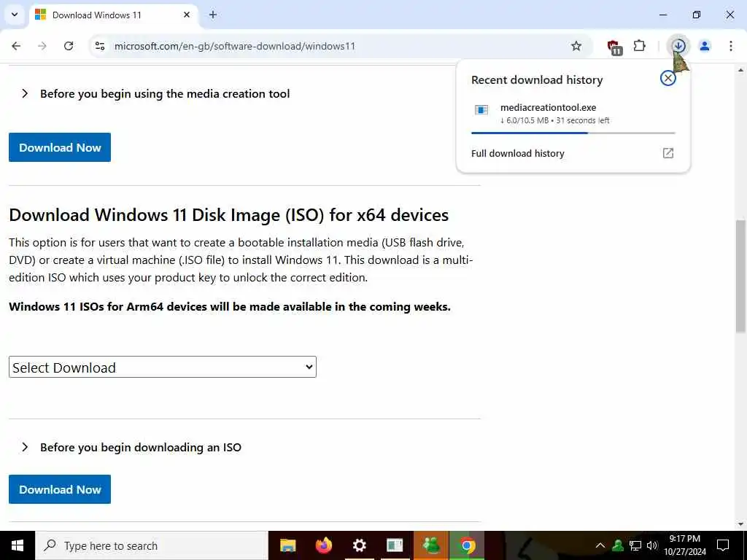Click the mediacreationtool.exe file icon
Image resolution: width=747 pixels, height=560 pixels.
pos(481,111)
